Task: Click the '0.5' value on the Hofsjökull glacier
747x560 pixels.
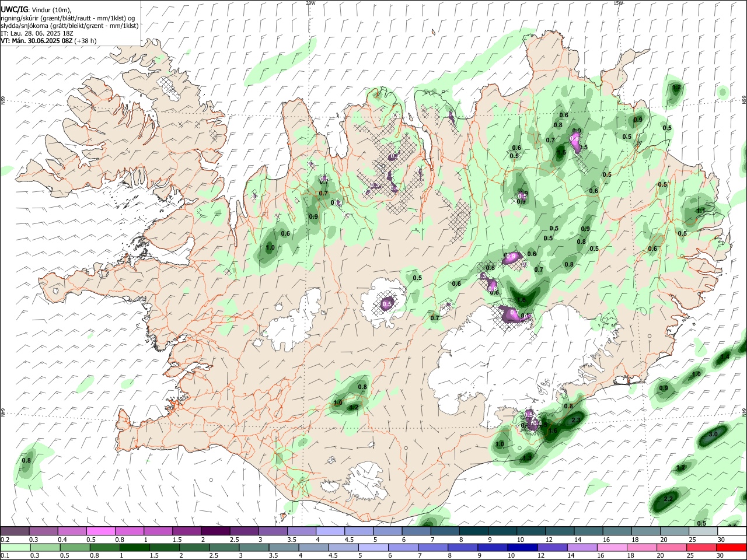Action: (x=387, y=304)
